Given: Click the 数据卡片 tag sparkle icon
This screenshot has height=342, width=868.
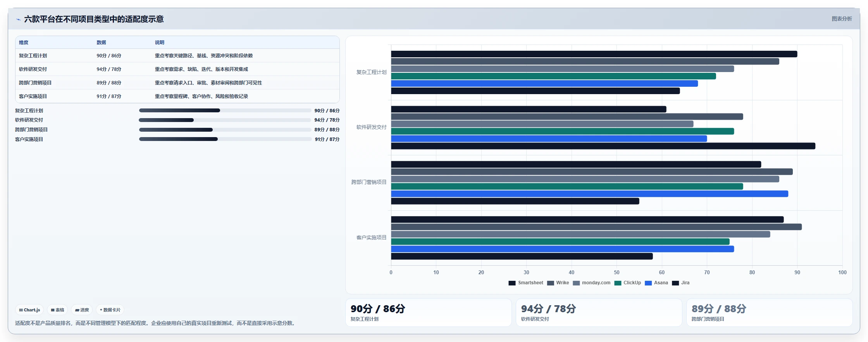Looking at the screenshot, I should pos(101,310).
